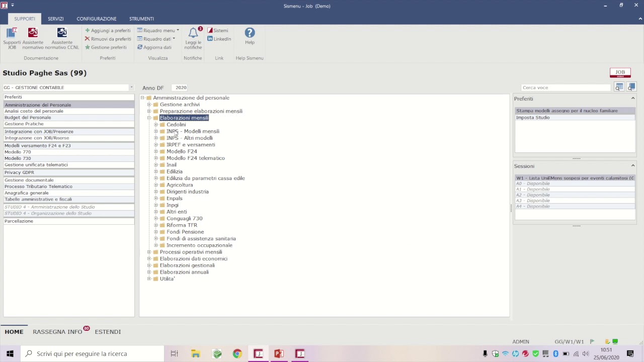Viewport: 644px width, 362px height.
Task: Open PowerPoint from taskbar
Action: pos(279,353)
